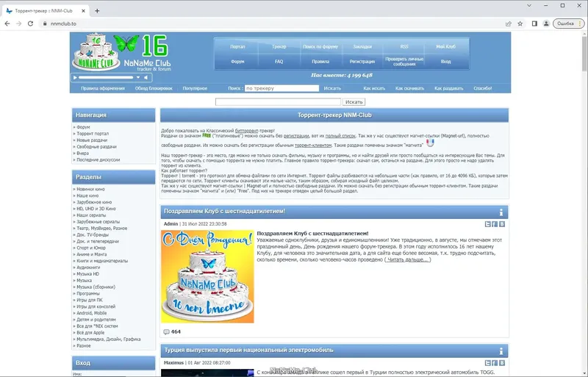Viewport: 588px width, 377px height.
Task: Open Правила оформления link
Action: 103,88
